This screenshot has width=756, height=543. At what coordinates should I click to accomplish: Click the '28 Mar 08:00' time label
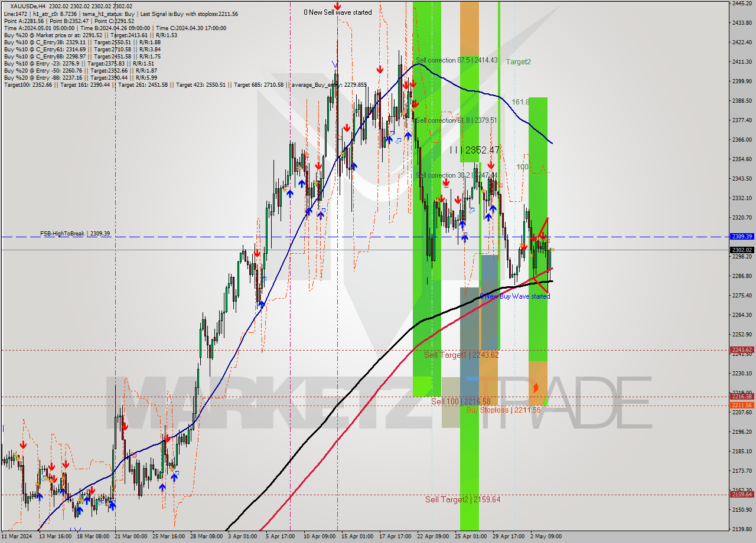pos(207,537)
